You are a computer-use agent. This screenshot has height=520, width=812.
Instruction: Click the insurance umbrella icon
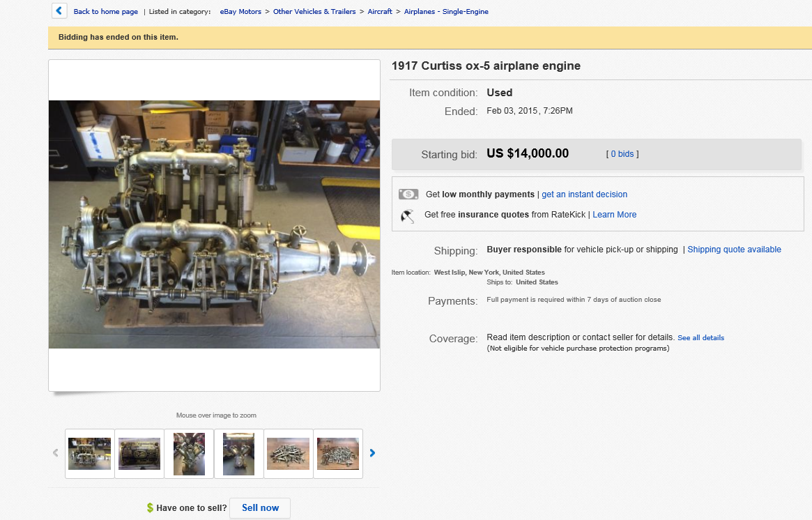point(408,215)
